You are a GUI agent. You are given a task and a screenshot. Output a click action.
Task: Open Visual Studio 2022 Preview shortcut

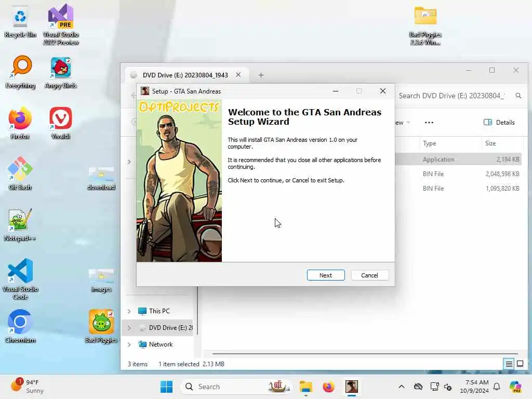pos(61,24)
